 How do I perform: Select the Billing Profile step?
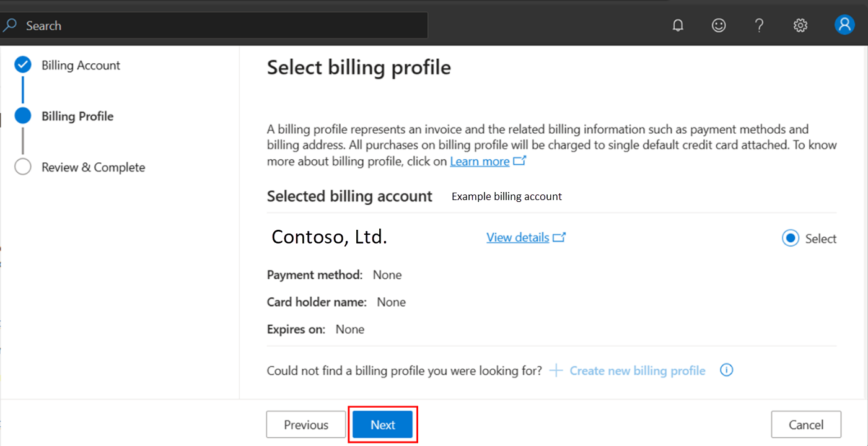tap(77, 116)
